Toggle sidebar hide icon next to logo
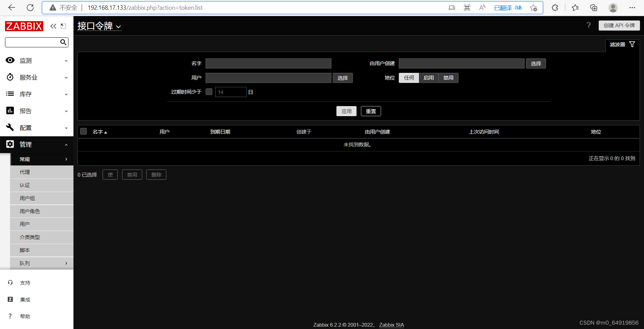Image resolution: width=644 pixels, height=329 pixels. (63, 26)
